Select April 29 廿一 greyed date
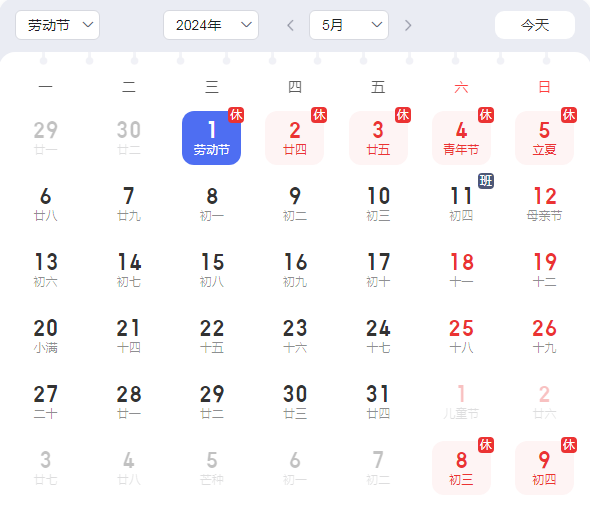 coord(45,138)
